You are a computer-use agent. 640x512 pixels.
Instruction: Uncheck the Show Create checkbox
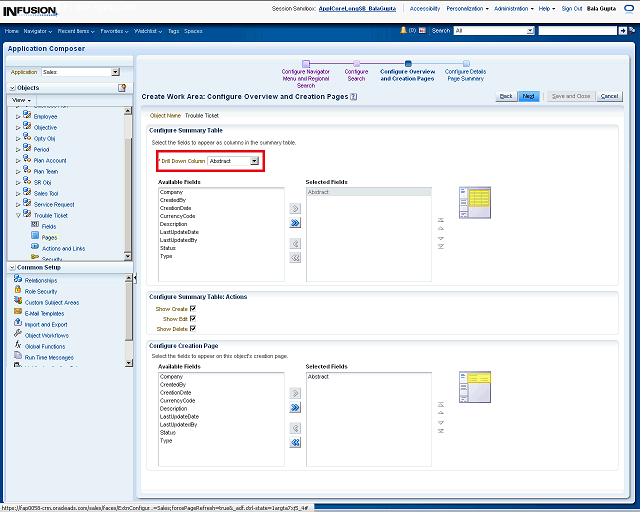[193, 309]
